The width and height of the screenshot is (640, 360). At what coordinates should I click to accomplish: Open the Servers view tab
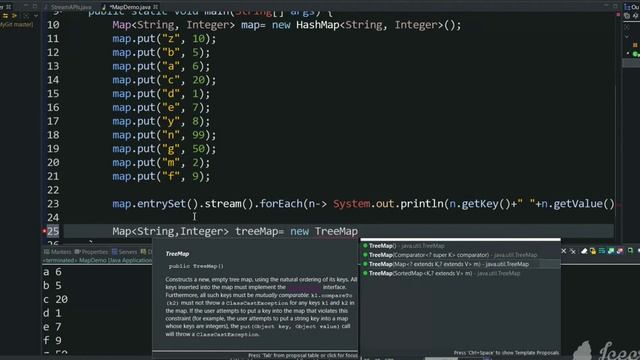[x=124, y=252]
